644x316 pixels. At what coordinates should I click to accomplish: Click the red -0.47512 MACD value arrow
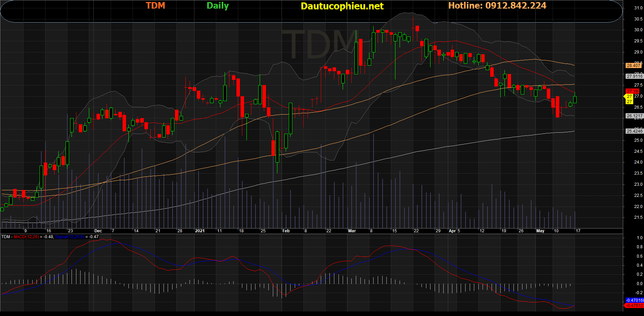coord(634,306)
